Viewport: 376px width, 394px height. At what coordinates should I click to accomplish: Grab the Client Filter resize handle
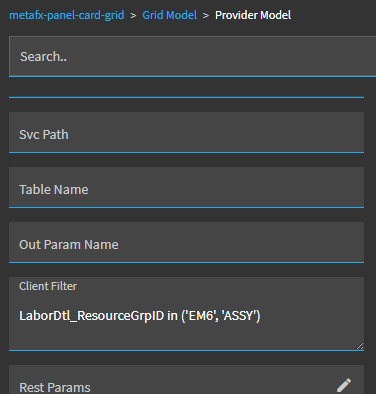point(360,346)
